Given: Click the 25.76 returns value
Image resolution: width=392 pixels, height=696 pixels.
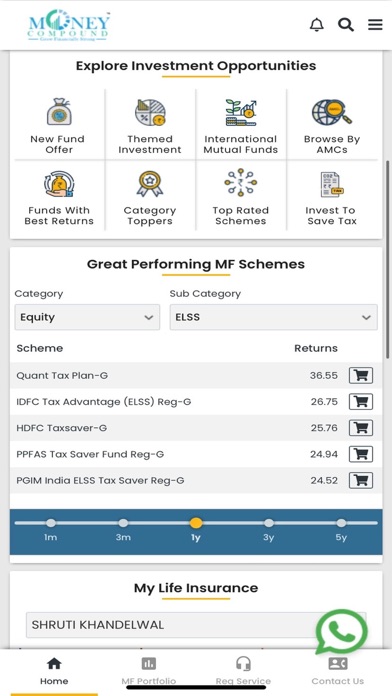Looking at the screenshot, I should 324,428.
